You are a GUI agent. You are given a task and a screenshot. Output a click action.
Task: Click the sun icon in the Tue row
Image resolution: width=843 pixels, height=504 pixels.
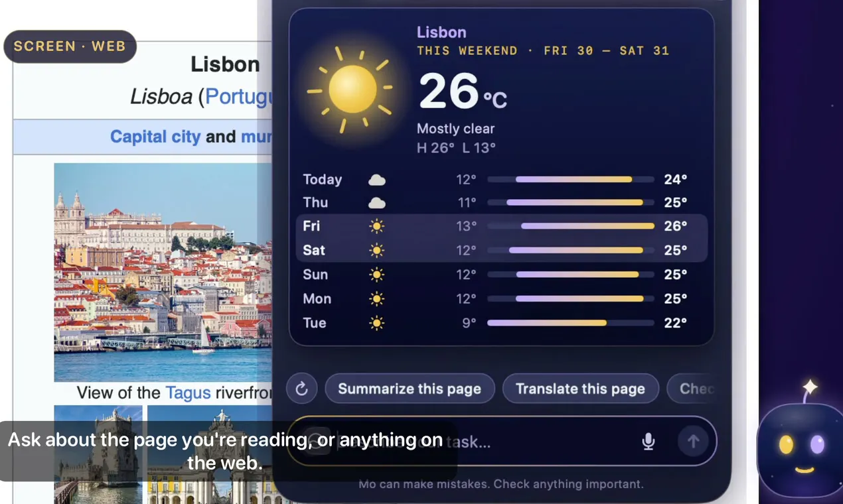tap(377, 323)
